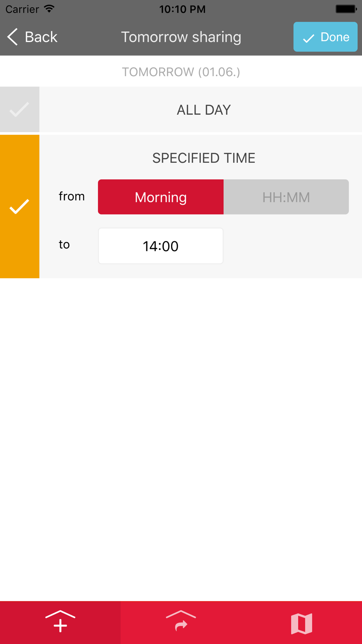Tap the 'from' label

(72, 196)
